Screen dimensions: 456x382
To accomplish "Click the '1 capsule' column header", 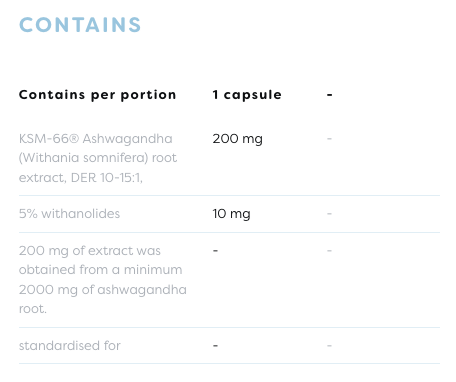I will (x=247, y=95).
